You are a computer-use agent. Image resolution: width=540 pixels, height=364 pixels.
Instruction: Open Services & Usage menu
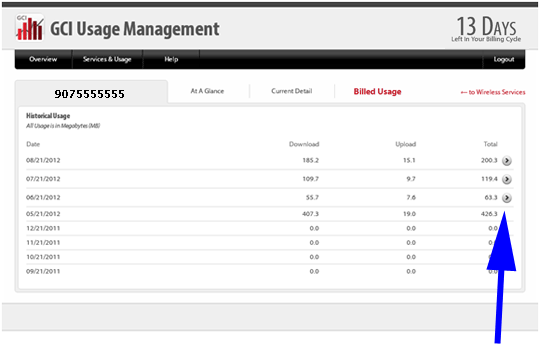[x=107, y=59]
